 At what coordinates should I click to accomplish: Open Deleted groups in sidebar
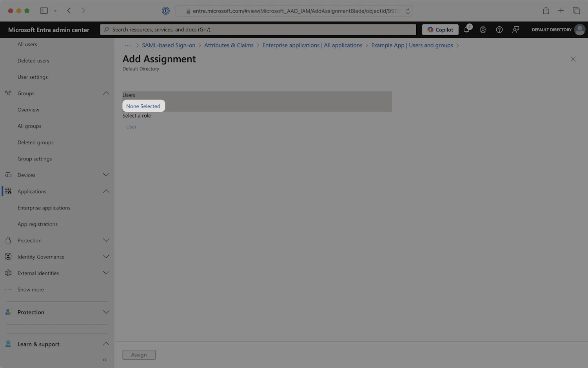35,142
